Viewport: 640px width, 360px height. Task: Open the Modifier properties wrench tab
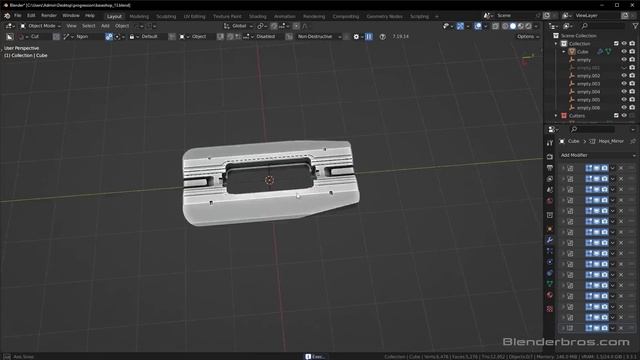(x=550, y=240)
